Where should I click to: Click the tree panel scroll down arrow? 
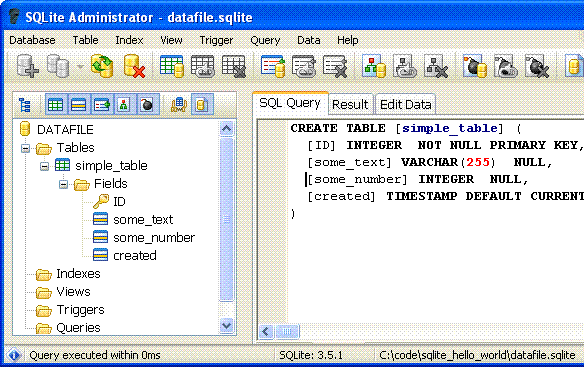click(x=226, y=325)
